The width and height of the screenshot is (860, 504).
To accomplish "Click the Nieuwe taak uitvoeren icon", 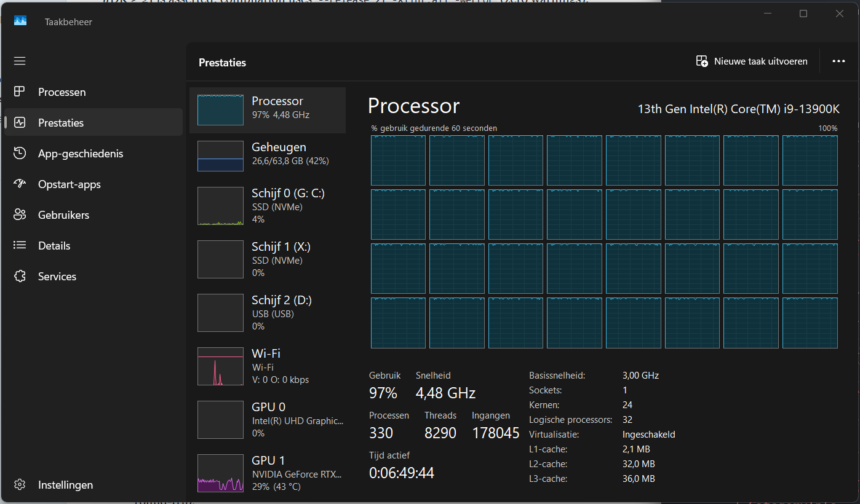I will [702, 61].
